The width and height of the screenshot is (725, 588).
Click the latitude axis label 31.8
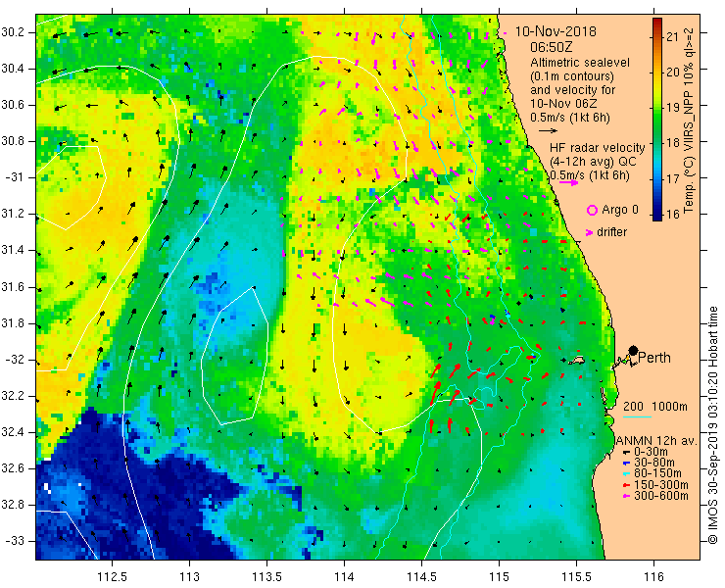click(x=12, y=323)
